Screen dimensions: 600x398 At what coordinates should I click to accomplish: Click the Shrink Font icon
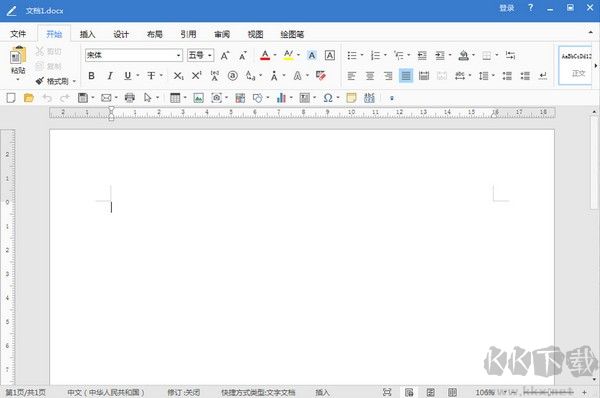tap(243, 55)
